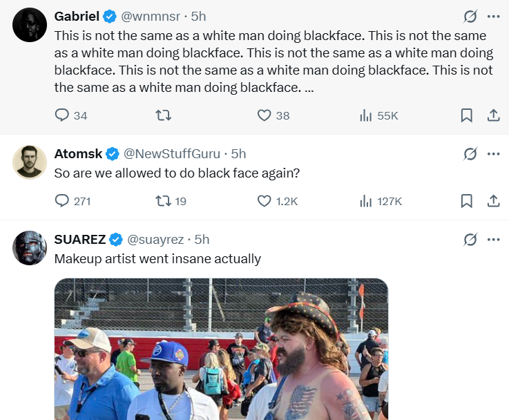Open more options menu on Gabriel's tweet

[x=494, y=16]
